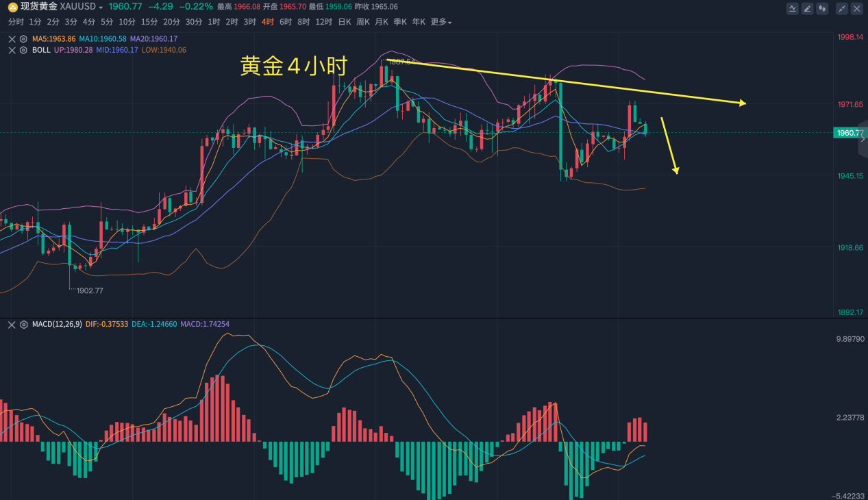Click the 最高 1966.08 high price
The width and height of the screenshot is (868, 500).
point(238,7)
